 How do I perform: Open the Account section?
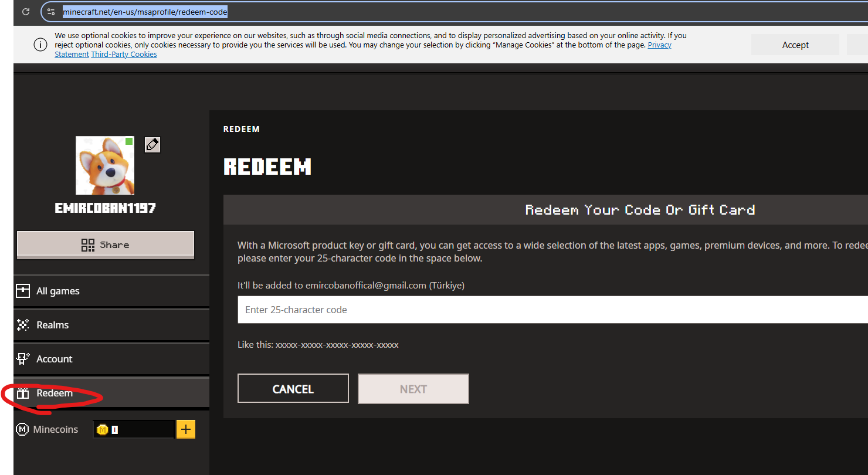click(111, 359)
